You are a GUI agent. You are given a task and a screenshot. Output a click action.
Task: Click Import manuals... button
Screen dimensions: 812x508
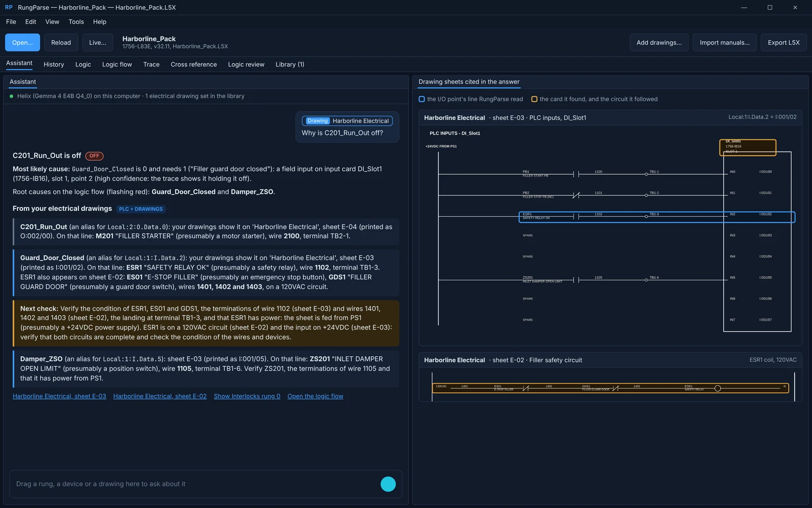[x=725, y=43]
